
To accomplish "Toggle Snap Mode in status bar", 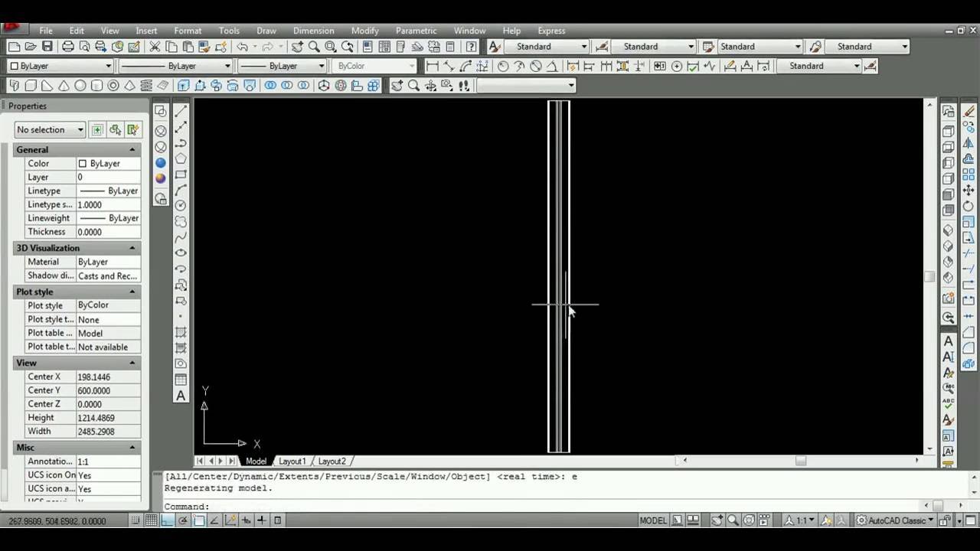I will 136,520.
